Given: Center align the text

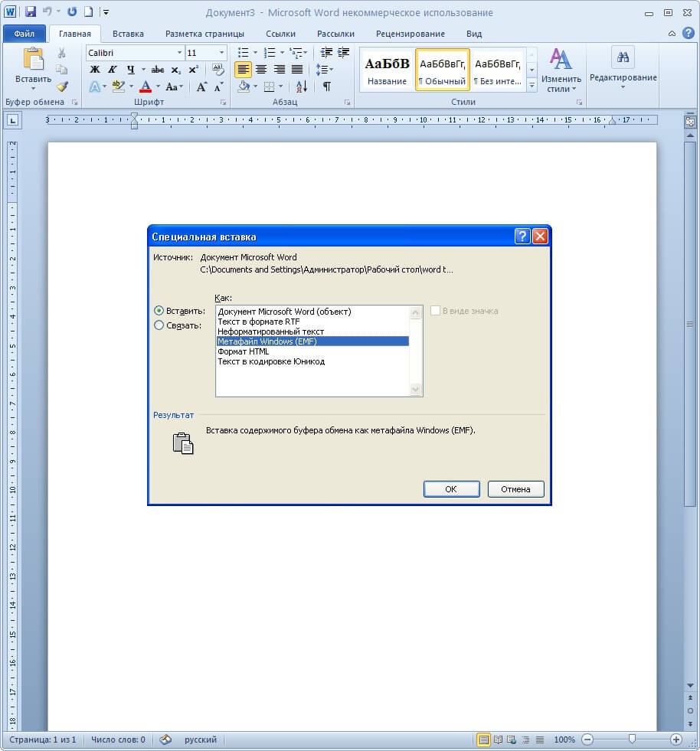Looking at the screenshot, I should (261, 70).
